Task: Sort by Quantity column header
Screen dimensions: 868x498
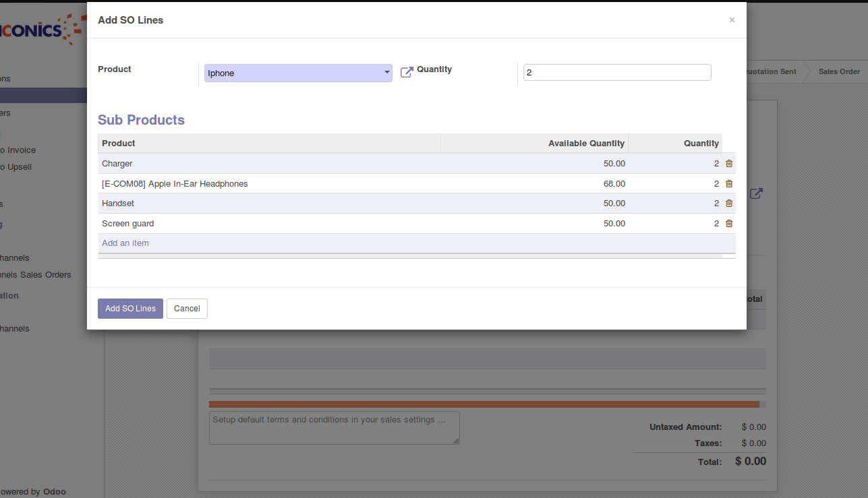Action: 701,144
